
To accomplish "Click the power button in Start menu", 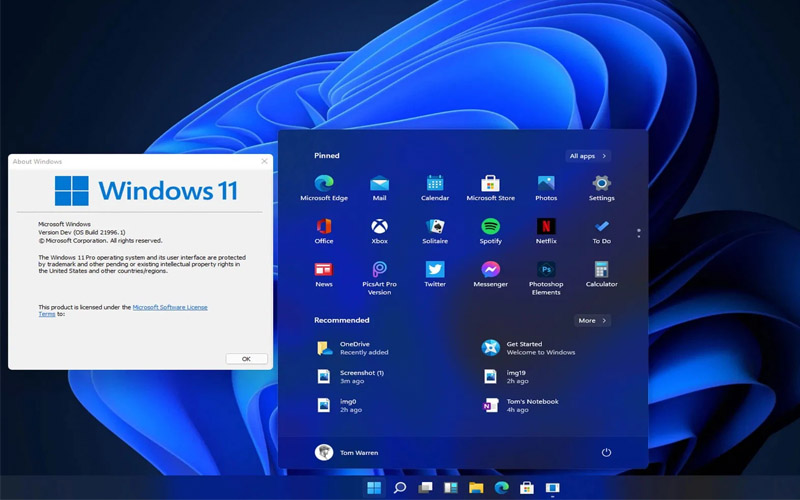I will pos(606,453).
